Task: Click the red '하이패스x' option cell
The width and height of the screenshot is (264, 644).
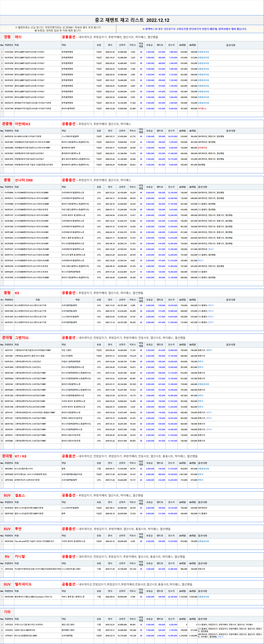Action: [x=202, y=109]
